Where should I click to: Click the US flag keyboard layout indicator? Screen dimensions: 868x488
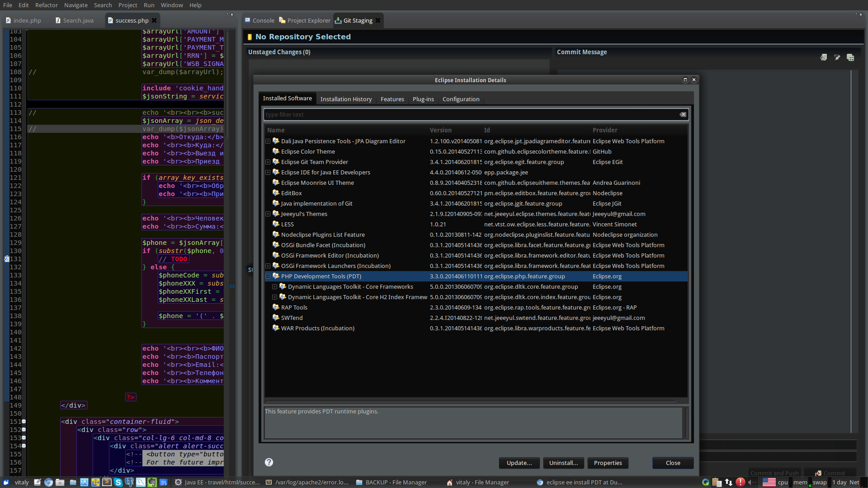coord(769,482)
